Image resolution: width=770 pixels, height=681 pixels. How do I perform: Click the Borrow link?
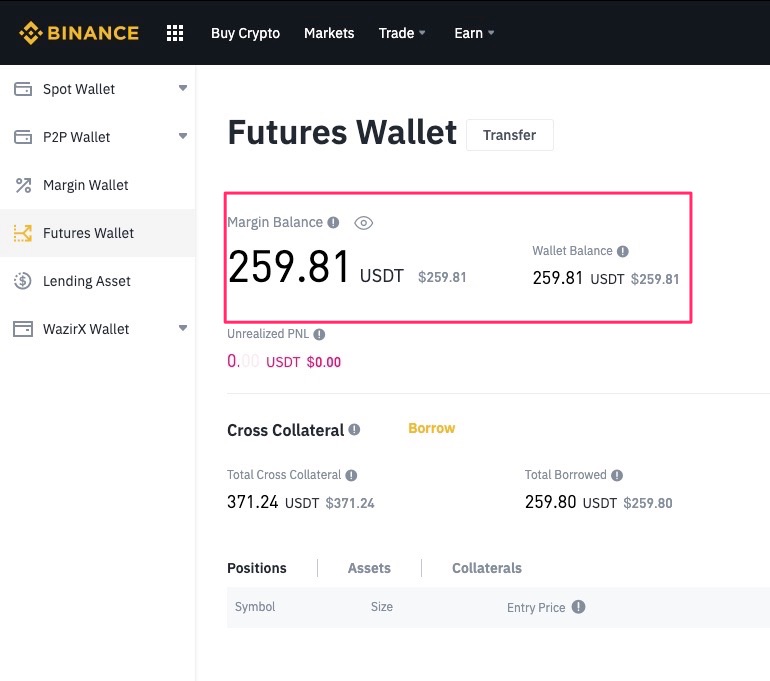[431, 428]
